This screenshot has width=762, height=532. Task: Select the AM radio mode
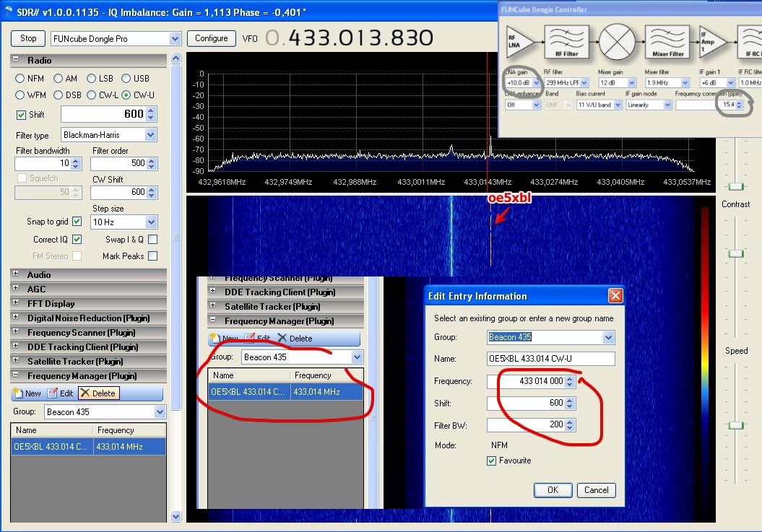click(59, 78)
